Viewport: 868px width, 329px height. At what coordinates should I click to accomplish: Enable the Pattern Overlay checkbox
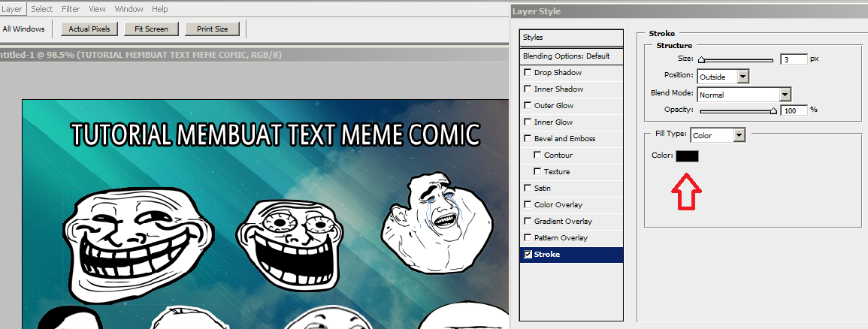click(x=528, y=238)
